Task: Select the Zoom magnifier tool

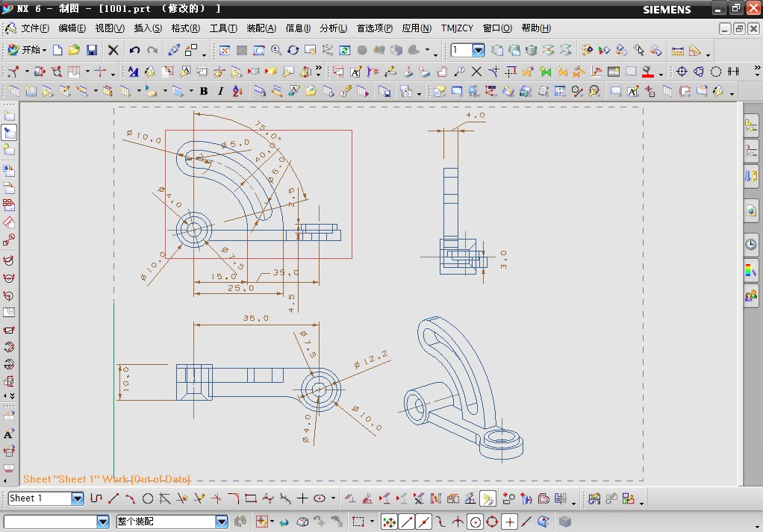Action: point(276,50)
